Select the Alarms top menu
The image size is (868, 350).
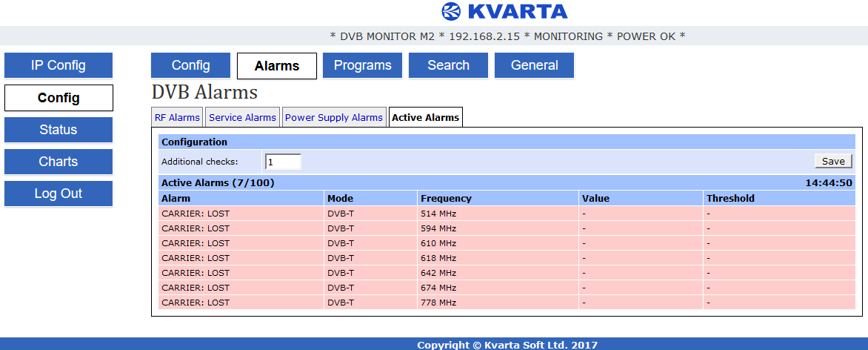tap(277, 66)
